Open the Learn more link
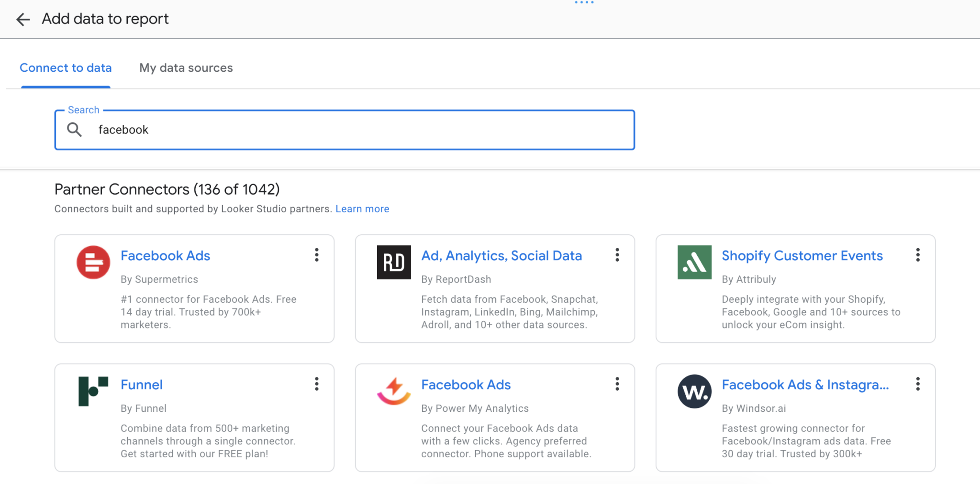Viewport: 980px width, 484px height. [x=362, y=209]
